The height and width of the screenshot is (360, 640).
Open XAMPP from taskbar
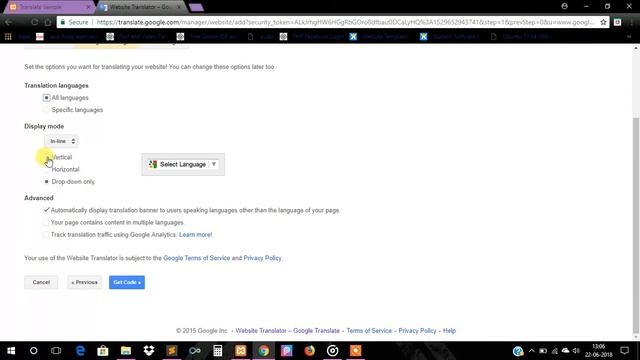tap(241, 351)
